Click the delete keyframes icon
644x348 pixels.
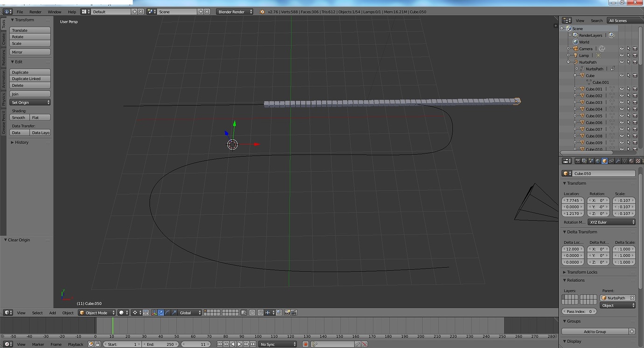[x=364, y=344]
